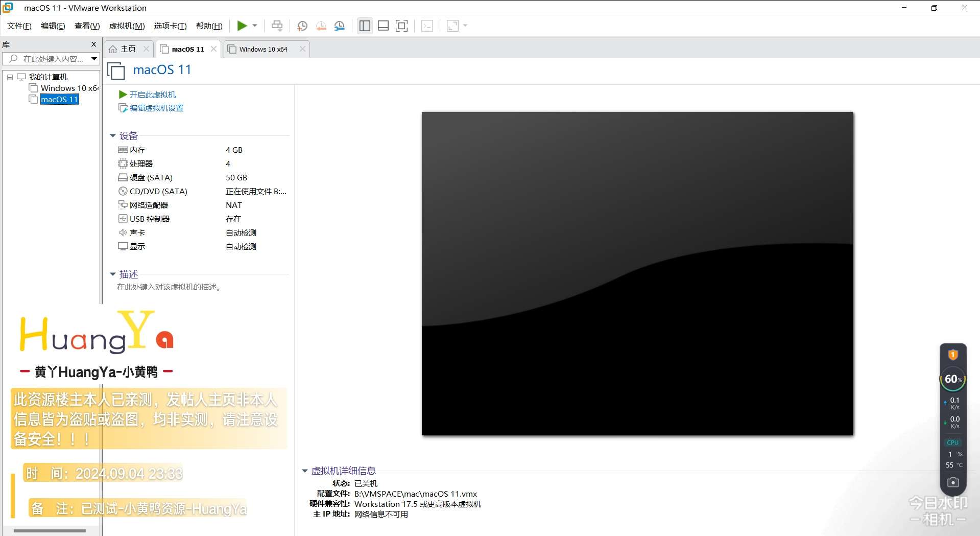Collapse the 我的计算机 tree node
The width and height of the screenshot is (980, 536).
pos(10,77)
